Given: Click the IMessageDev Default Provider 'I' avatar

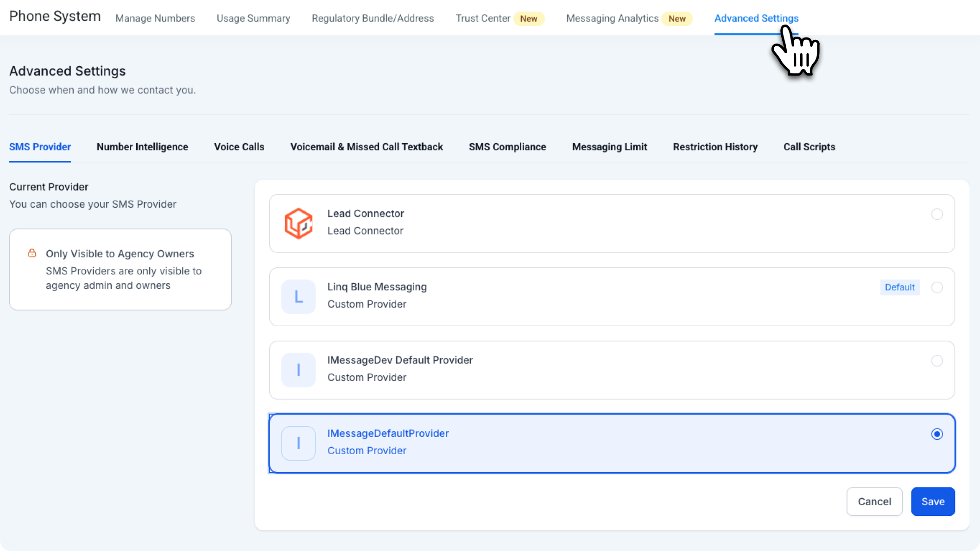Looking at the screenshot, I should pyautogui.click(x=298, y=370).
